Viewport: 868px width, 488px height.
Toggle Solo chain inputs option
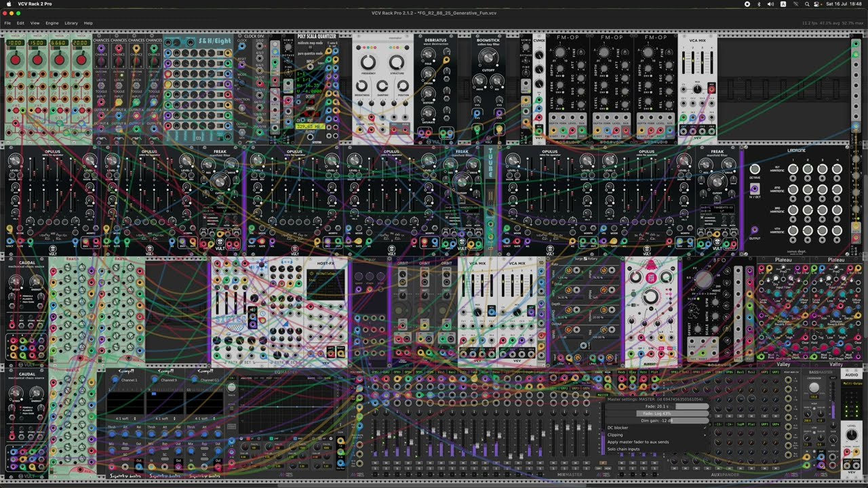point(656,449)
